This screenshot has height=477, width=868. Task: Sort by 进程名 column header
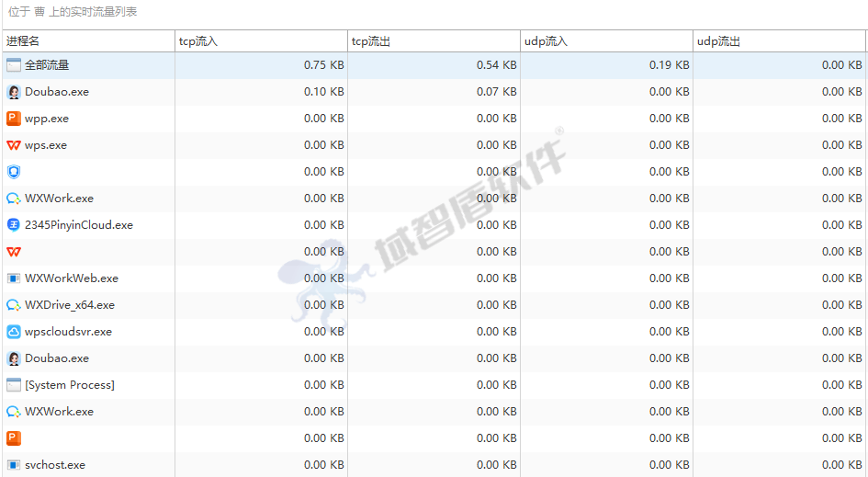pyautogui.click(x=23, y=41)
